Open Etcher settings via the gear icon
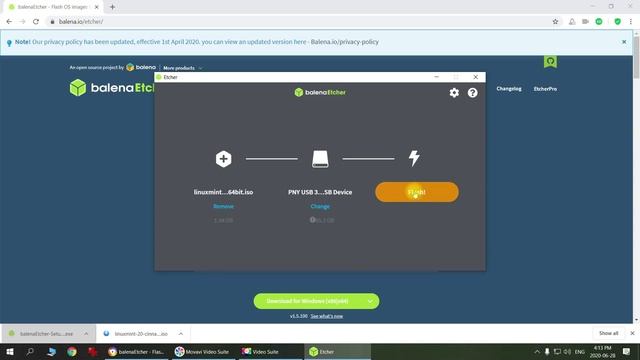Image resolution: width=640 pixels, height=360 pixels. (454, 93)
